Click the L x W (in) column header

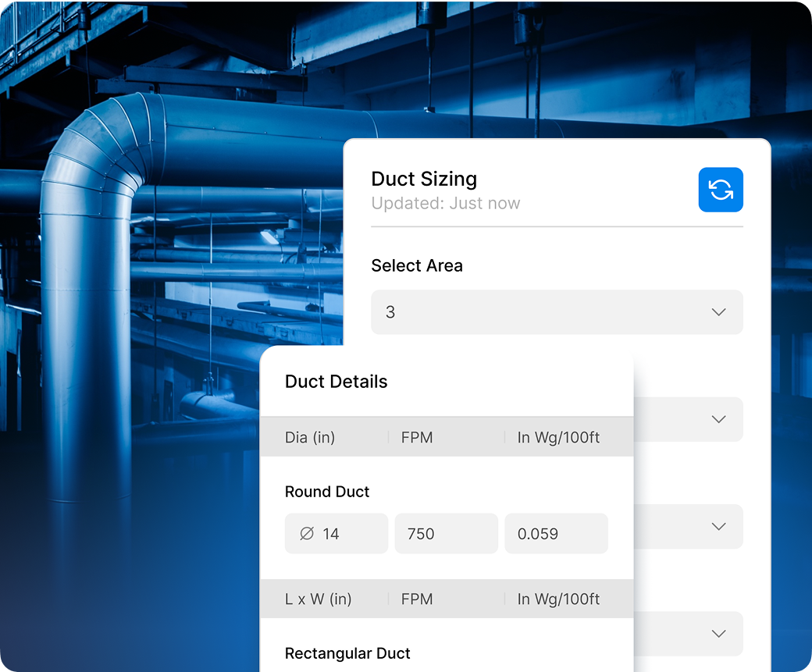coord(319,599)
